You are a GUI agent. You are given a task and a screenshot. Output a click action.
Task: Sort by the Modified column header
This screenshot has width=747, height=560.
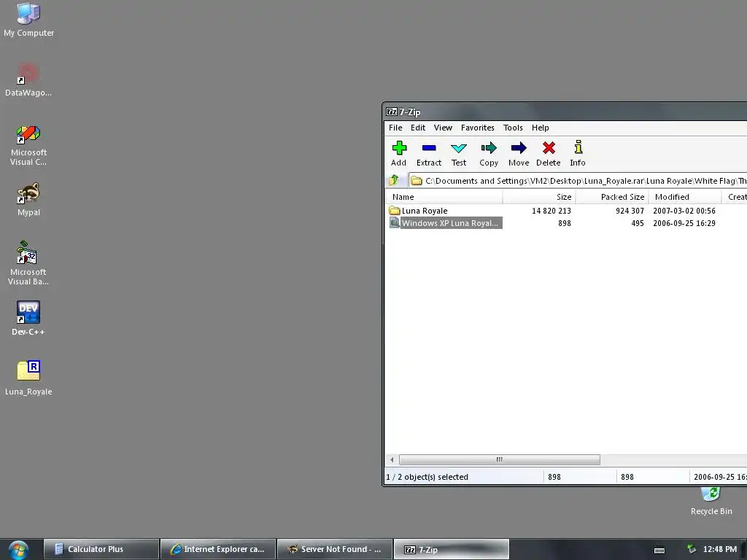[x=685, y=197]
